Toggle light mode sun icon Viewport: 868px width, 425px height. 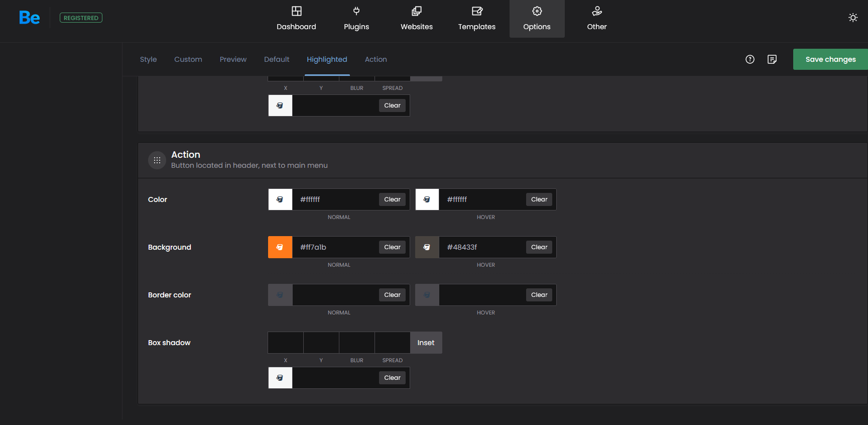(853, 18)
